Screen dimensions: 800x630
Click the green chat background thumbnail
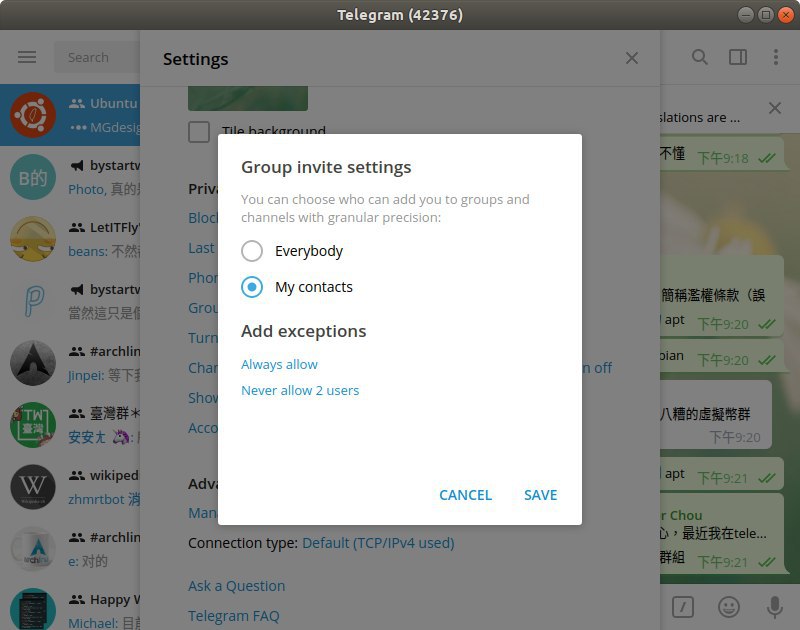247,98
